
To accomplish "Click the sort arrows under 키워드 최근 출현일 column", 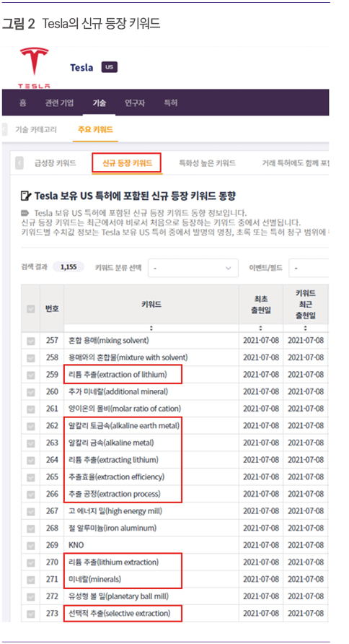I will tap(305, 328).
